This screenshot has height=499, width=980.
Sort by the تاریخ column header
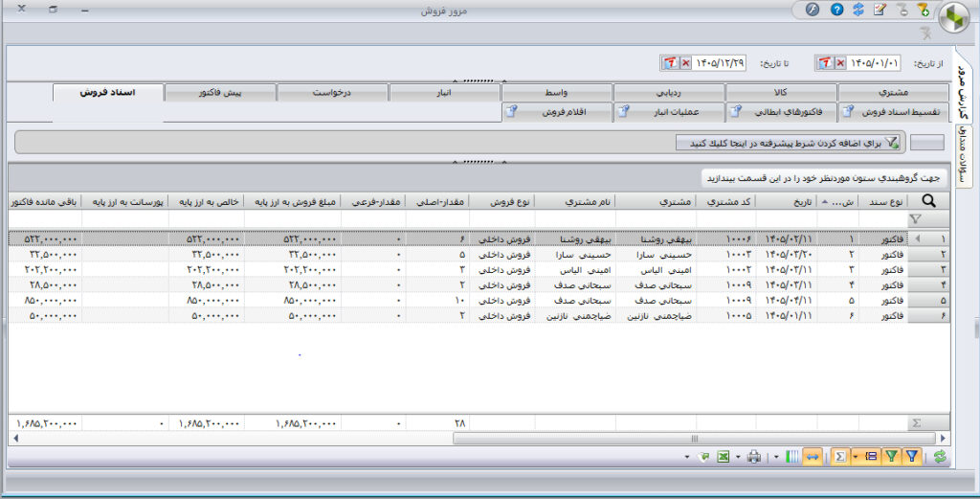[x=787, y=201]
